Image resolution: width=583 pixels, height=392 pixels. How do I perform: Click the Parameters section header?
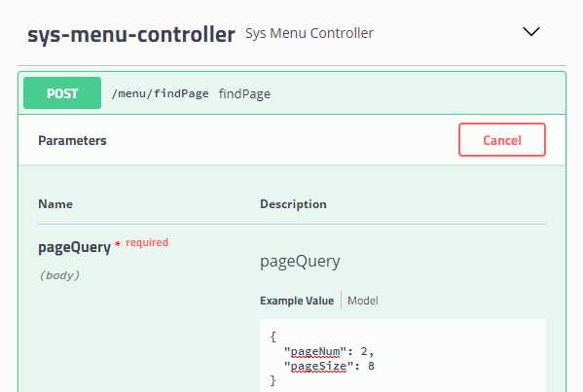pyautogui.click(x=72, y=140)
